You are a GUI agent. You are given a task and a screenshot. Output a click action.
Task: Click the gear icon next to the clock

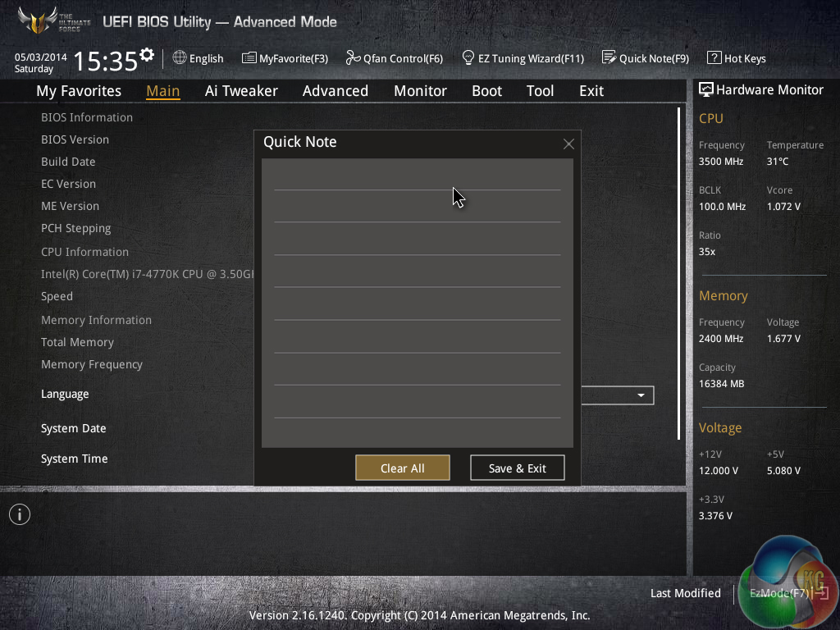click(147, 55)
